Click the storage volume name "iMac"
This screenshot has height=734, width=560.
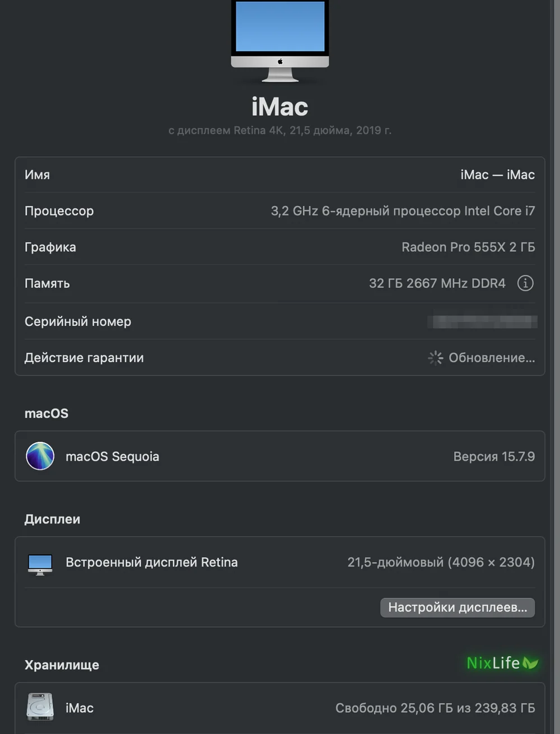coord(80,708)
